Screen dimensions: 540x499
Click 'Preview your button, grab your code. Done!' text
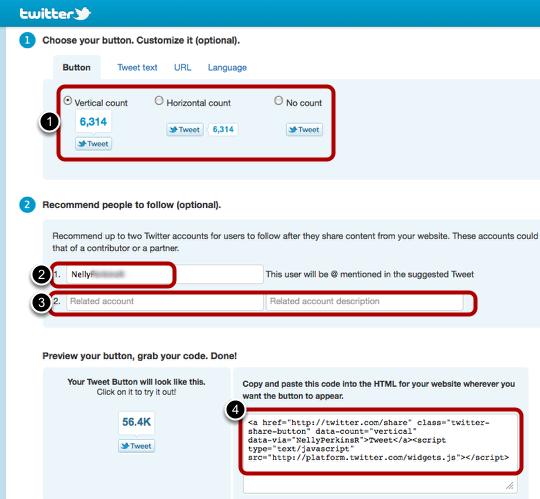pyautogui.click(x=139, y=356)
